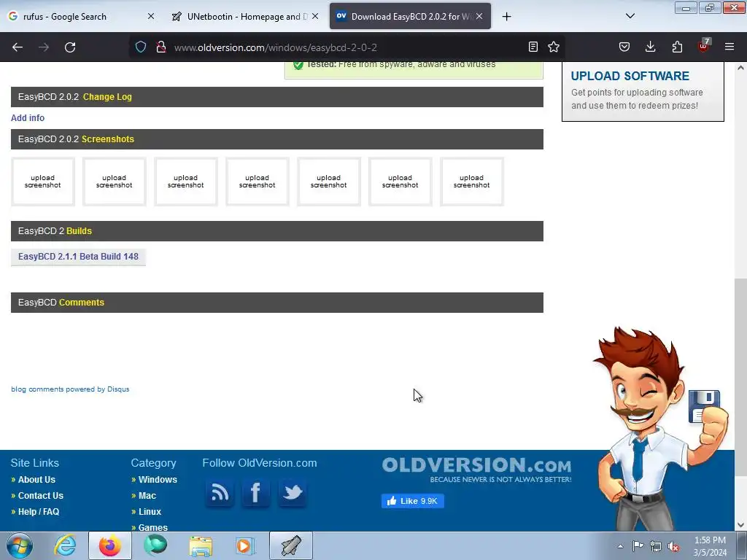The width and height of the screenshot is (747, 560).
Task: Open the extensions puzzle icon
Action: pyautogui.click(x=677, y=47)
